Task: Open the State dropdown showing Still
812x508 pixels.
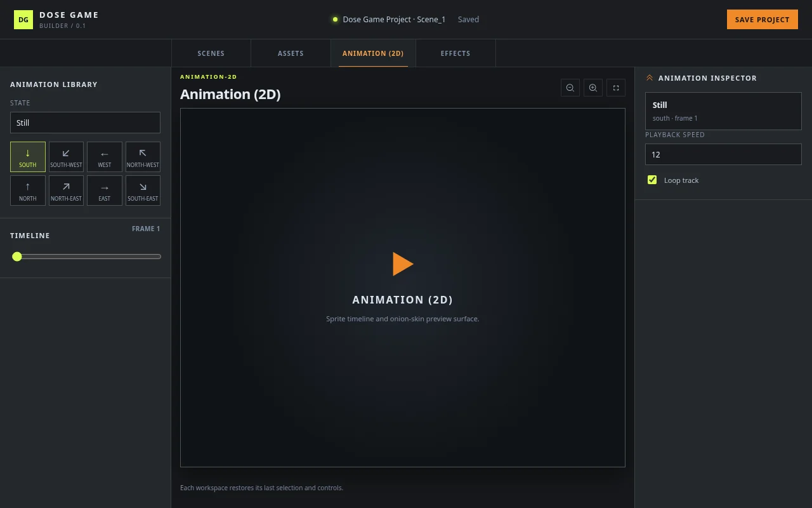Action: pyautogui.click(x=85, y=123)
